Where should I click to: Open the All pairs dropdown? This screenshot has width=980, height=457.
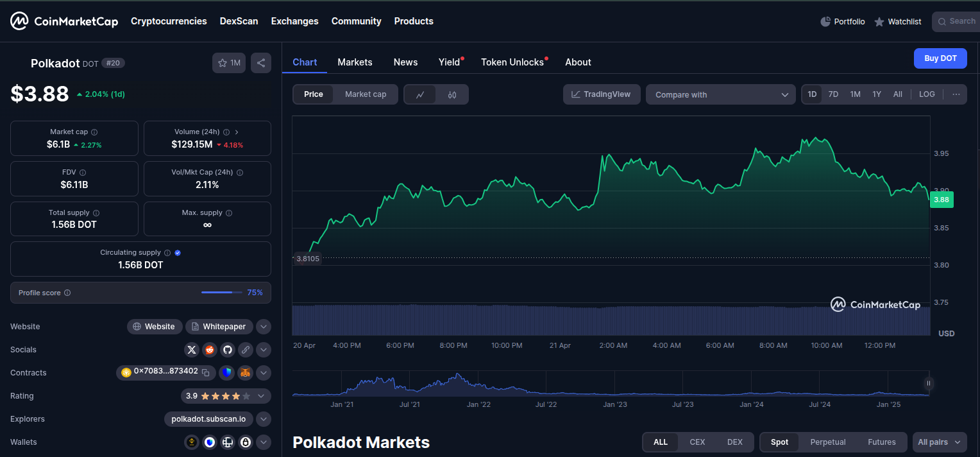[x=940, y=442]
